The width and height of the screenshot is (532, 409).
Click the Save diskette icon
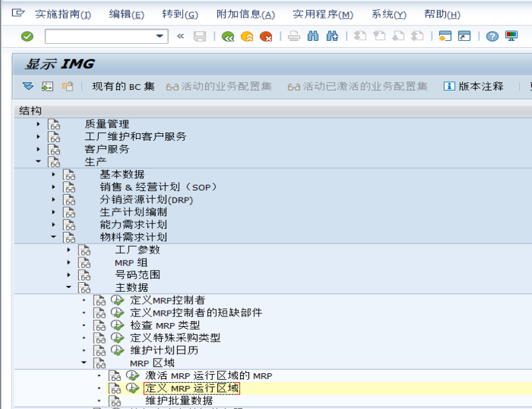[200, 36]
